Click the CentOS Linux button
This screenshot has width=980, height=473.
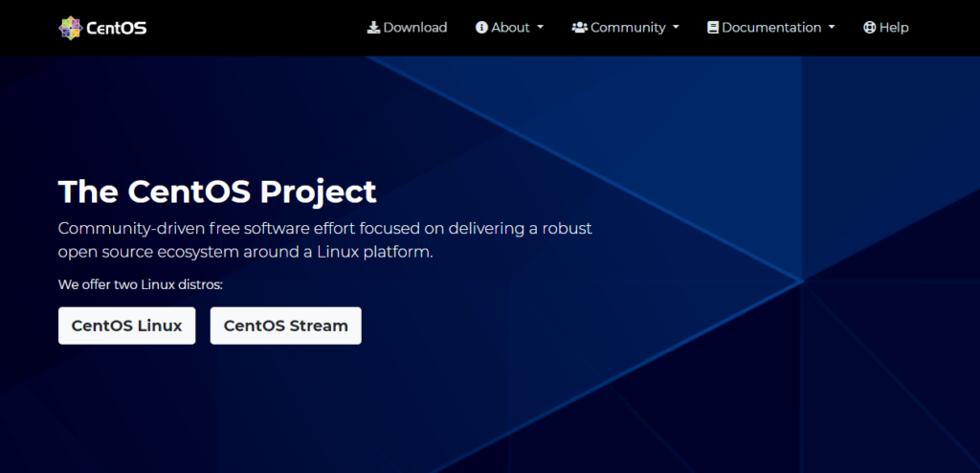(x=126, y=326)
